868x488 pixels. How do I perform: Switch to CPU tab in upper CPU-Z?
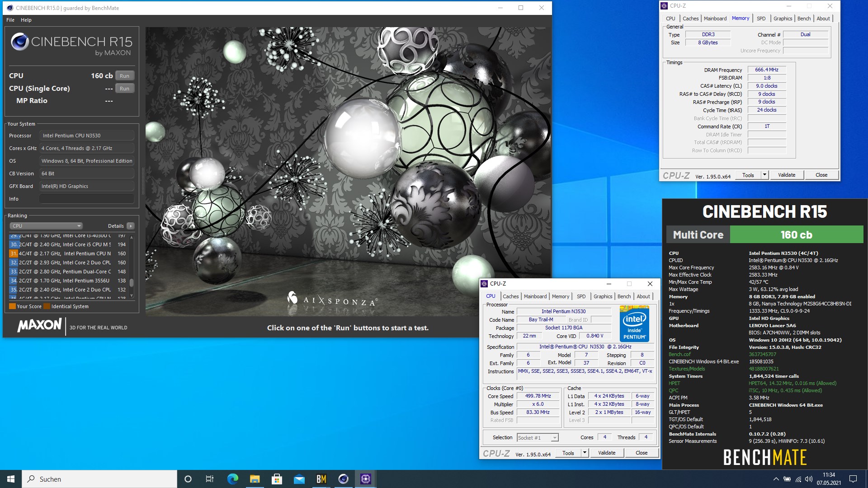(670, 19)
